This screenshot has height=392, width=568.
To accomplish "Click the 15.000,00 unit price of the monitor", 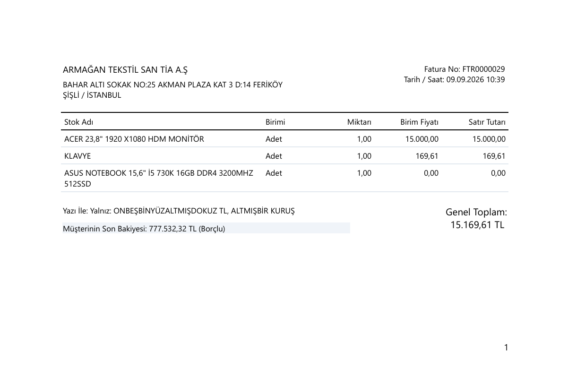I will pyautogui.click(x=422, y=139).
